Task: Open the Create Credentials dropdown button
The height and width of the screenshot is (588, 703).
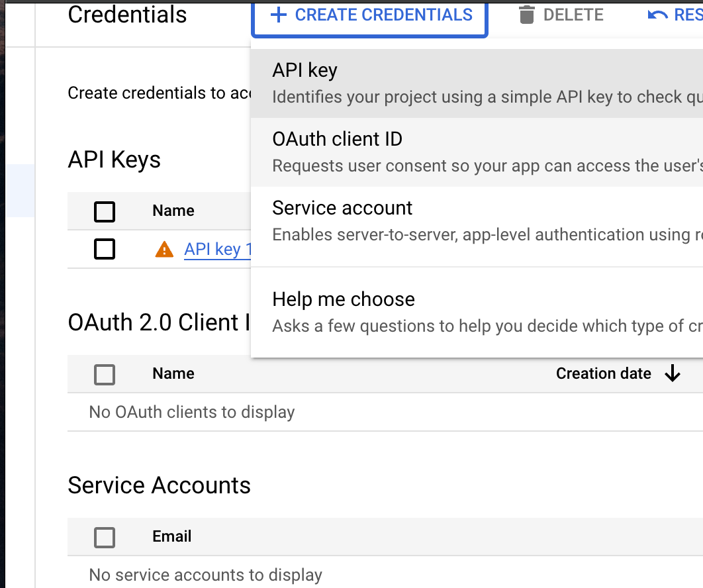Action: (x=369, y=18)
